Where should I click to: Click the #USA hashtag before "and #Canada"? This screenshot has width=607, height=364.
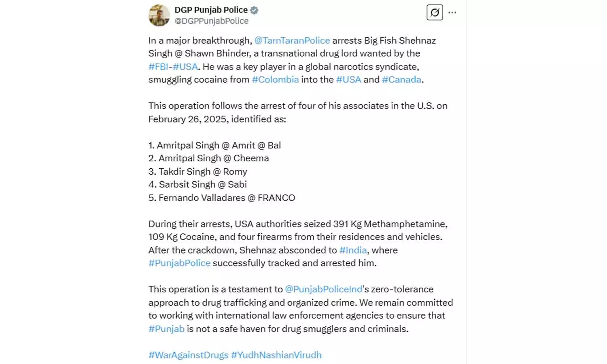click(348, 80)
